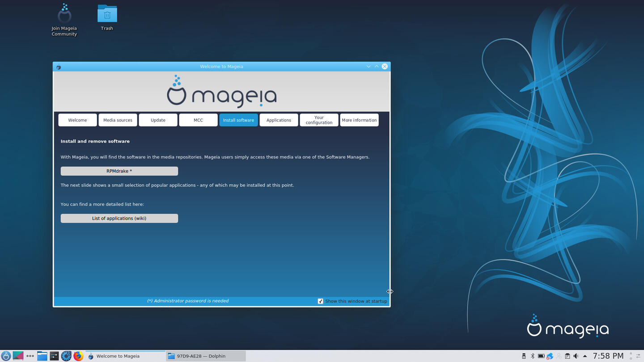Open the clock showing 7:58 PM
Image resolution: width=644 pixels, height=362 pixels.
coord(608,356)
